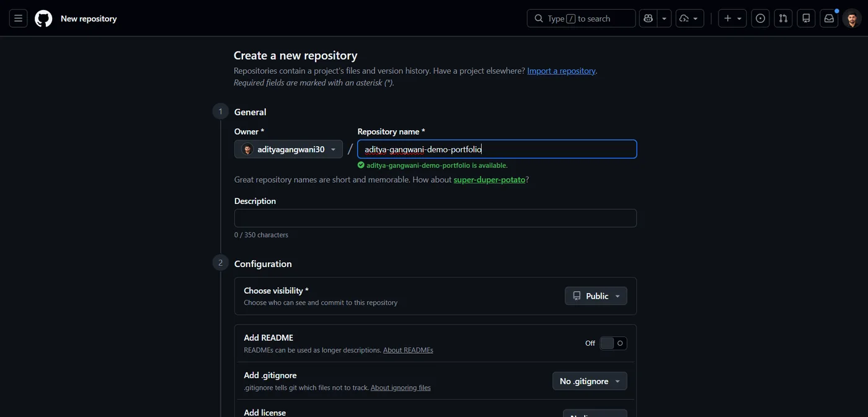Follow the Import a repository link

click(561, 71)
